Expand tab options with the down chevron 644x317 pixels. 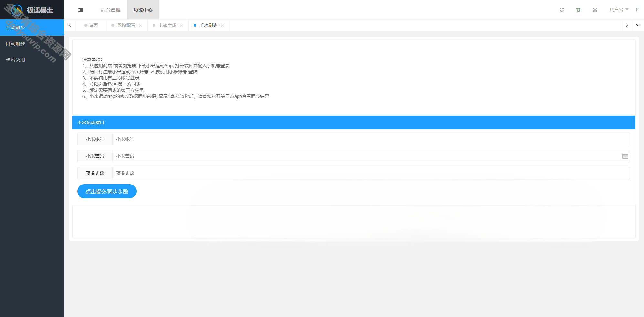(x=638, y=25)
